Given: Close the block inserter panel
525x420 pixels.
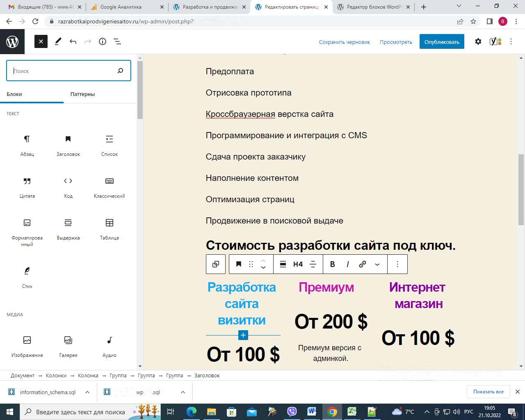Looking at the screenshot, I should pos(41,41).
